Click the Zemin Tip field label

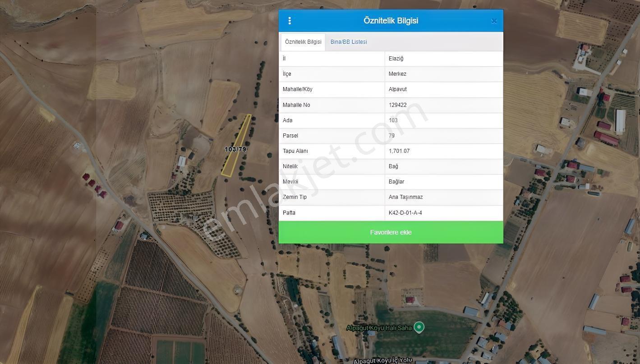[295, 197]
